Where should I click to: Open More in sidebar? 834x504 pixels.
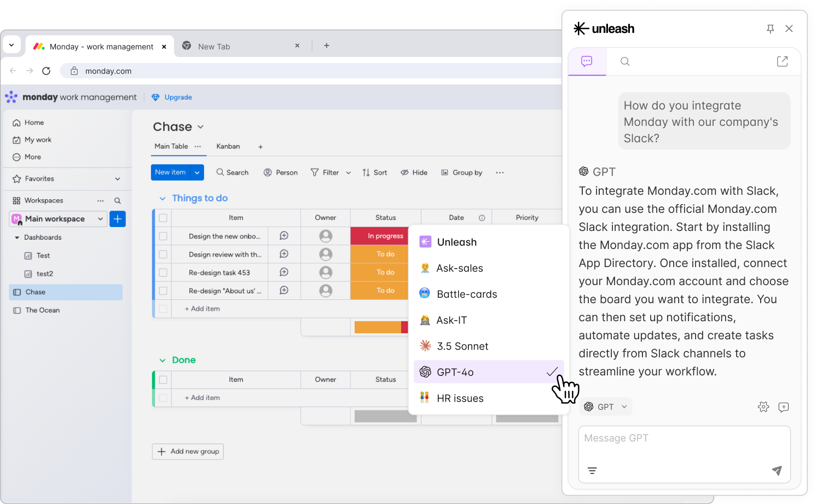(27, 157)
